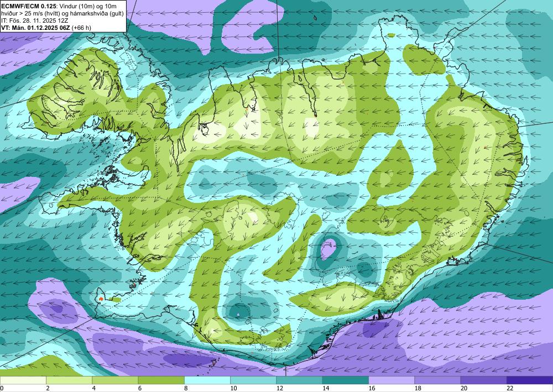This screenshot has height=392, width=553.
Task: Click the legend scale label "2"
Action: coord(47,389)
